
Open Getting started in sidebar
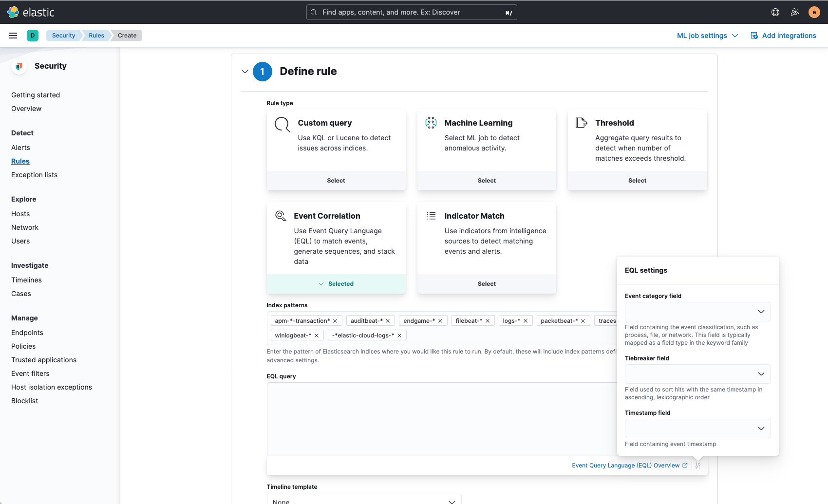pyautogui.click(x=36, y=95)
